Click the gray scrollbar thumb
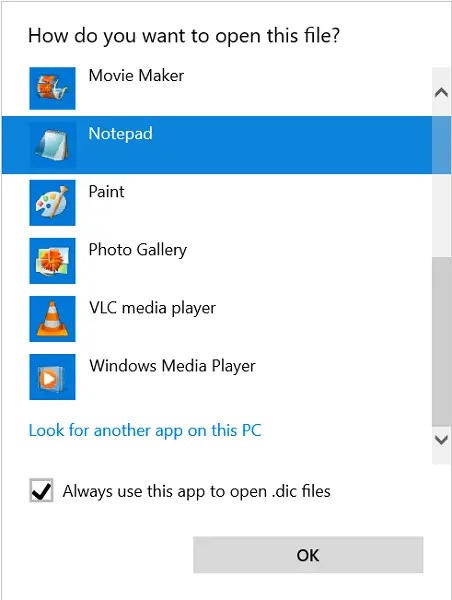Screen dimensions: 452x600 (x=441, y=341)
